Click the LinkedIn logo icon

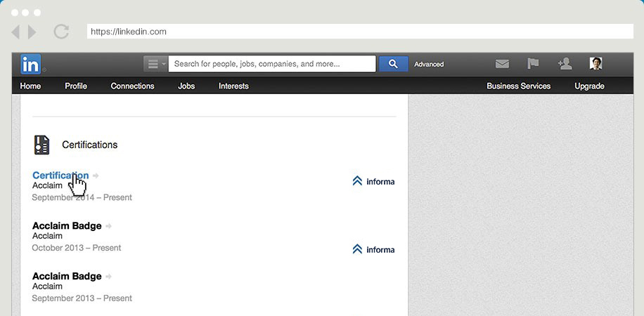click(x=31, y=64)
